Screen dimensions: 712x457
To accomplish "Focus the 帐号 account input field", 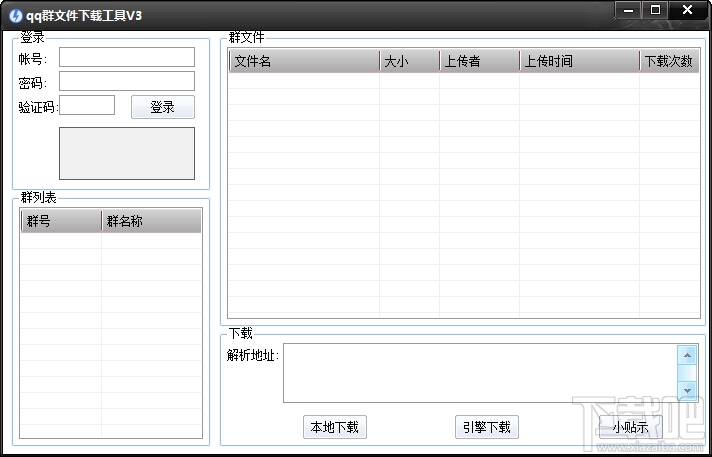I will tap(127, 57).
